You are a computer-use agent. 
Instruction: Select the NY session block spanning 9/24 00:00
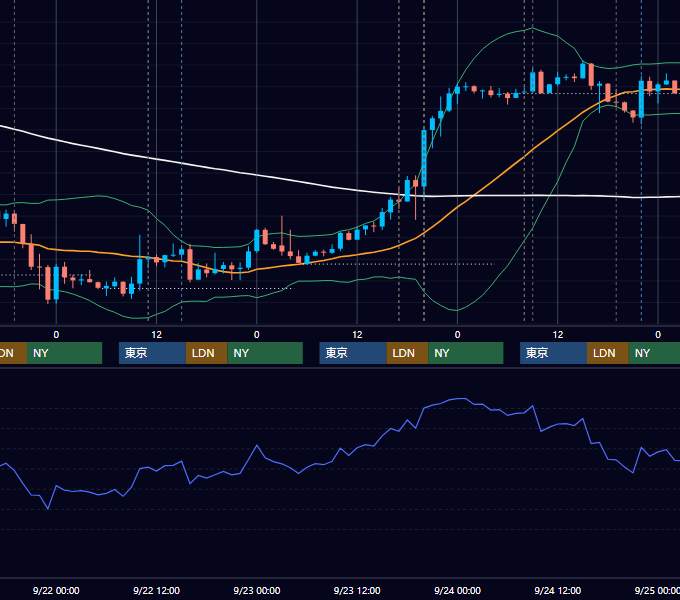tap(466, 353)
